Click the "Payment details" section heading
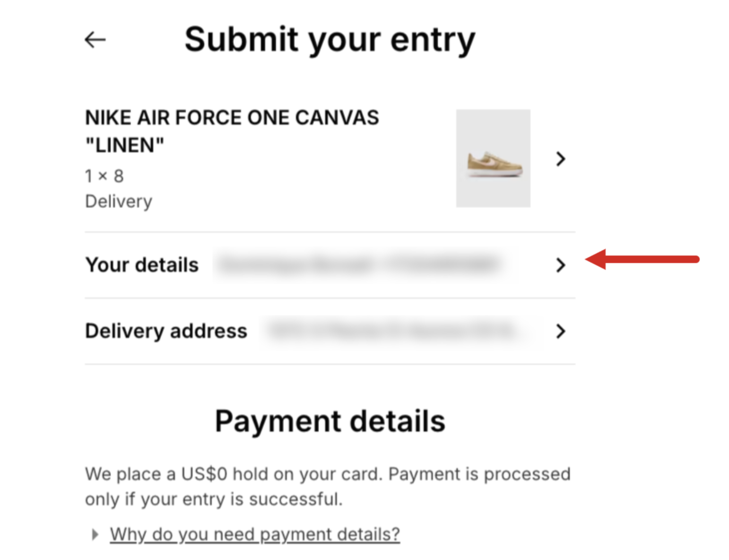729x560 pixels. point(330,421)
